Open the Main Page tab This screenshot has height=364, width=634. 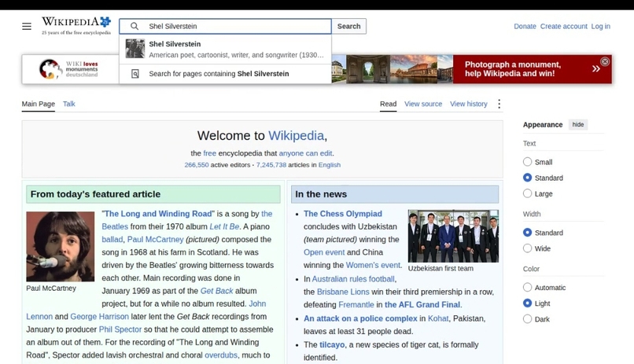coord(38,104)
